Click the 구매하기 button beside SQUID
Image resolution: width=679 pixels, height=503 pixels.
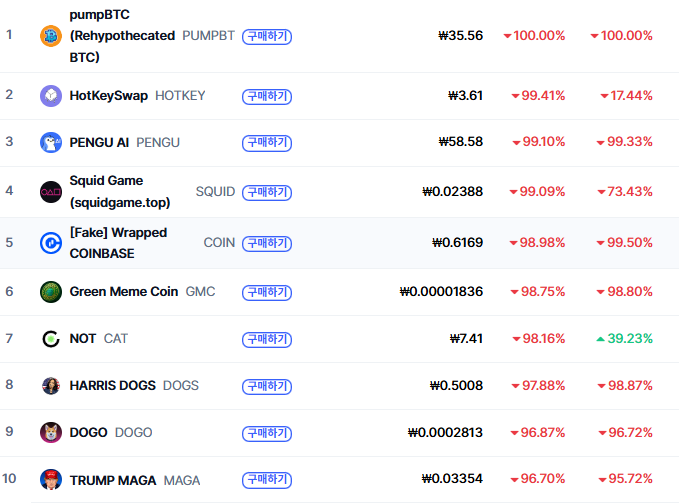(267, 191)
